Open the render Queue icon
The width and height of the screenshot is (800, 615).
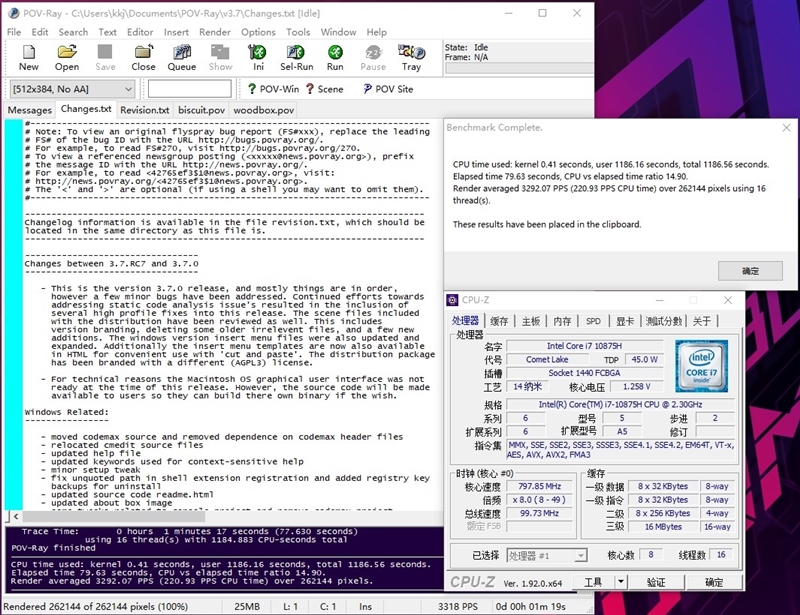181,57
